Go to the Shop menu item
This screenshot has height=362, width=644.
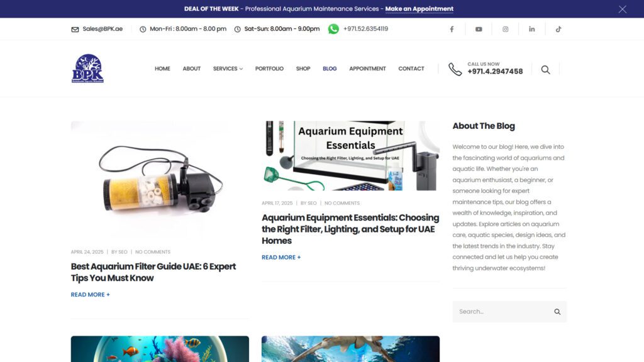click(x=303, y=69)
